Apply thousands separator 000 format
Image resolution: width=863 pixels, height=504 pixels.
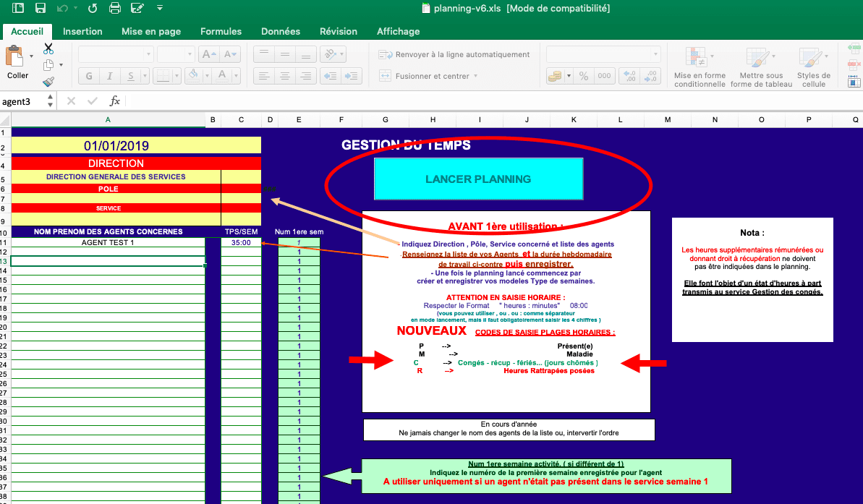[604, 76]
